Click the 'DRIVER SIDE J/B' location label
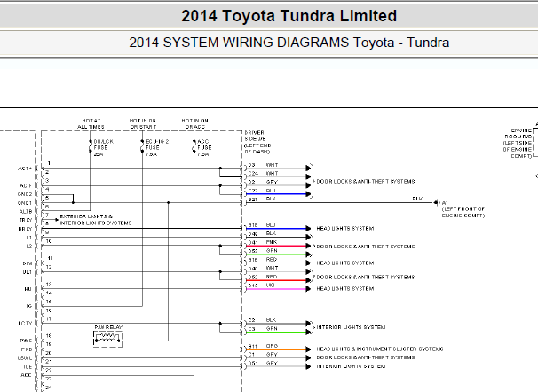 (x=257, y=142)
